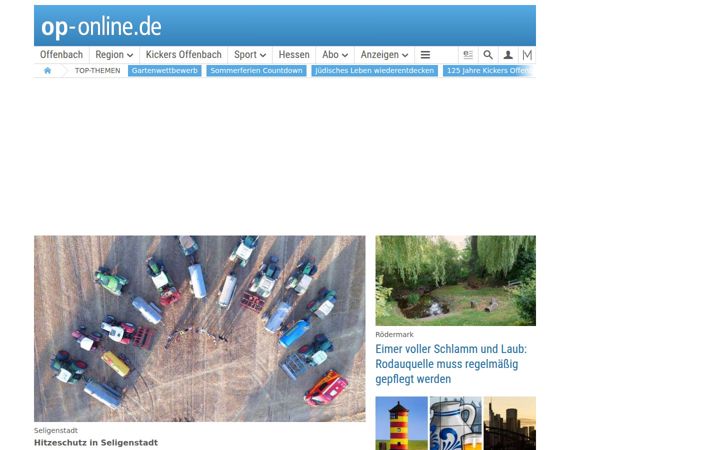
Task: Open Hitzeschutz in Seligenstadt headline
Action: 96,443
